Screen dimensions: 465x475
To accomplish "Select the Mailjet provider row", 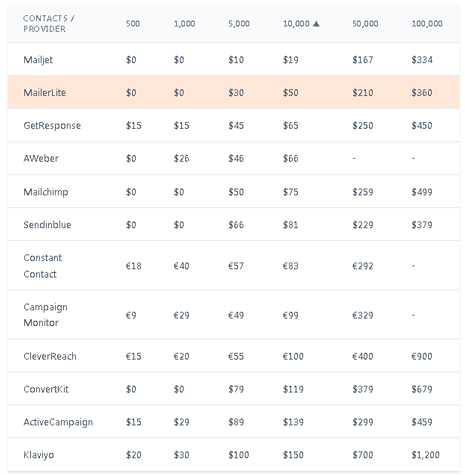I will coord(233,59).
